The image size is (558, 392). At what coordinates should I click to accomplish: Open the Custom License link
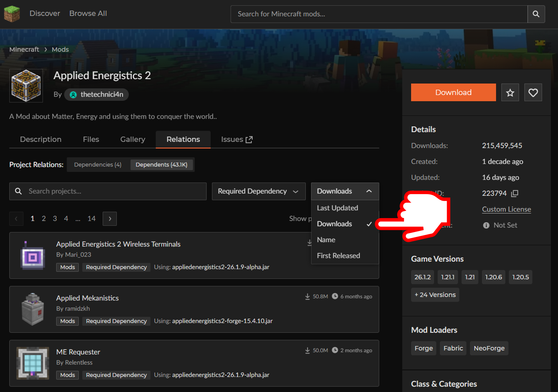(x=506, y=209)
